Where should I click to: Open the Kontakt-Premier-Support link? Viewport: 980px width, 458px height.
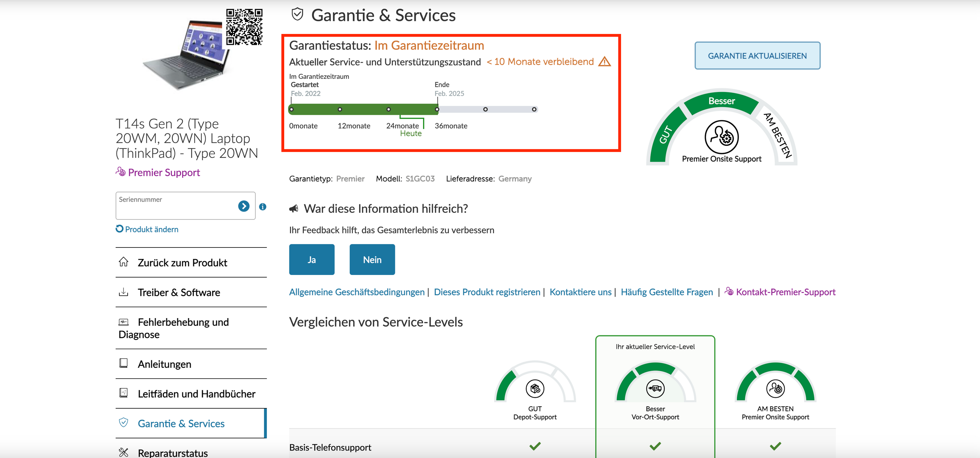pos(786,292)
